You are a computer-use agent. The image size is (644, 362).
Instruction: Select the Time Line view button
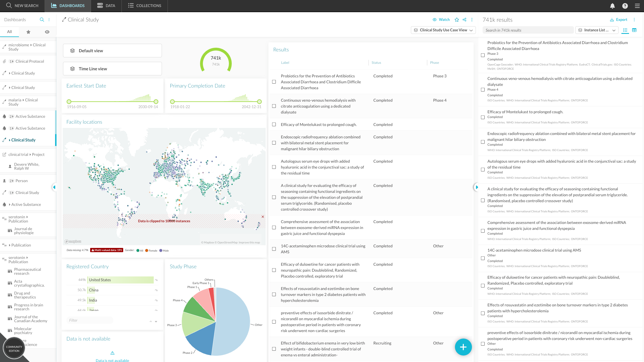(x=112, y=69)
